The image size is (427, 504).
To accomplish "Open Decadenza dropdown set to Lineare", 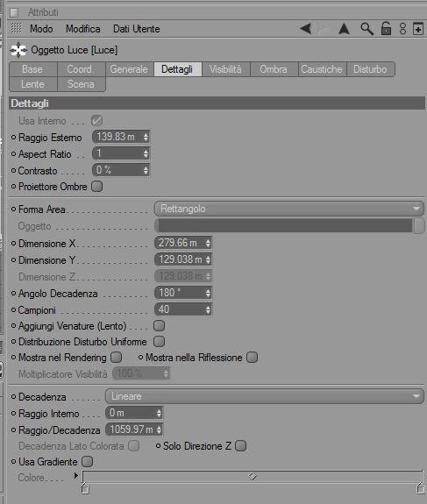I will (265, 396).
